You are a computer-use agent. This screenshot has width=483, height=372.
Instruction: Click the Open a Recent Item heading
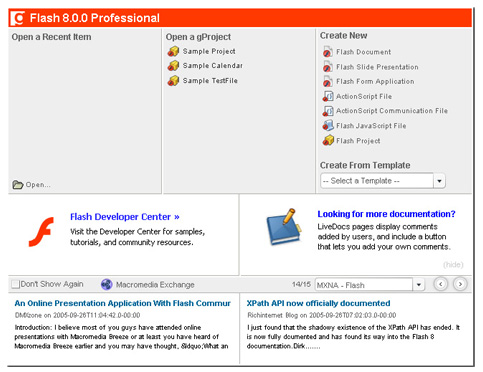(x=51, y=37)
